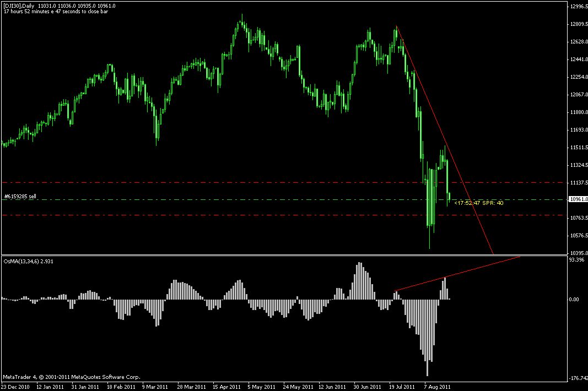
Task: Click the 12441.0 price axis label
Action: [x=579, y=59]
